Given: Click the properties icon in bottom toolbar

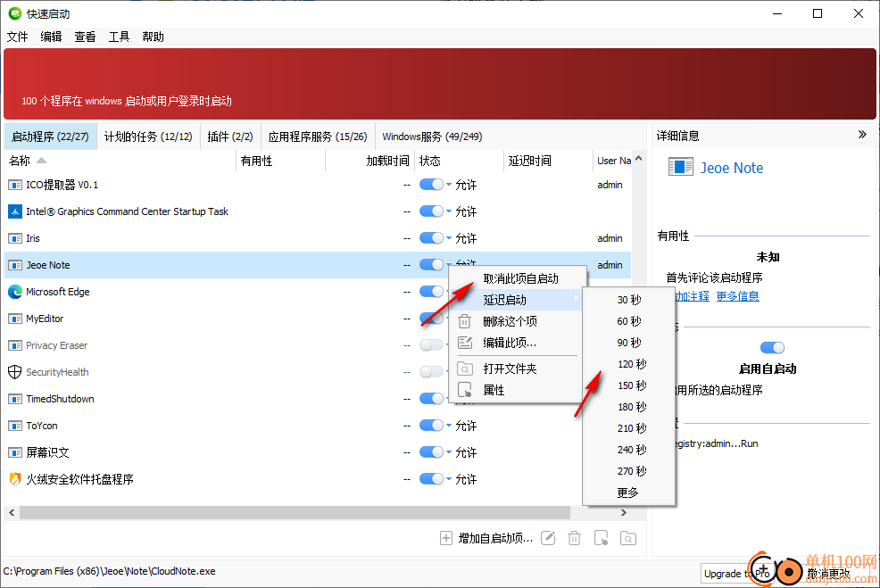Looking at the screenshot, I should [x=601, y=539].
